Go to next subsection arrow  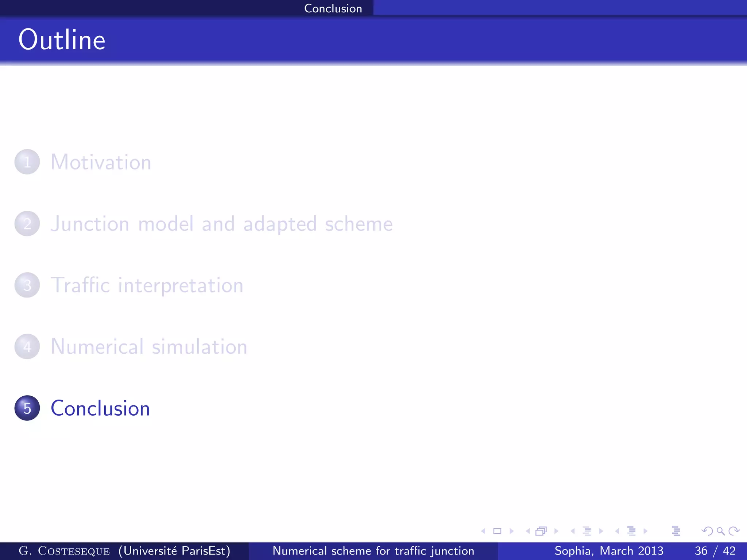click(x=601, y=531)
